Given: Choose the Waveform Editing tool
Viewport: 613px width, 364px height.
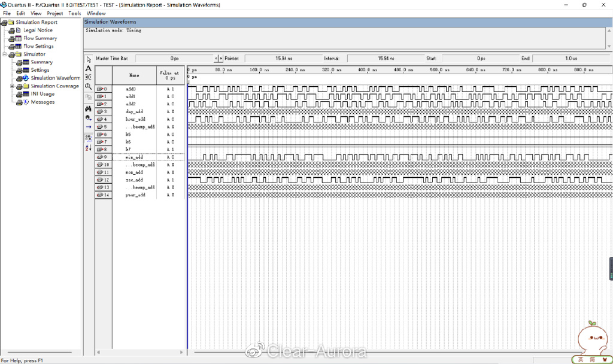Looking at the screenshot, I should [x=89, y=77].
